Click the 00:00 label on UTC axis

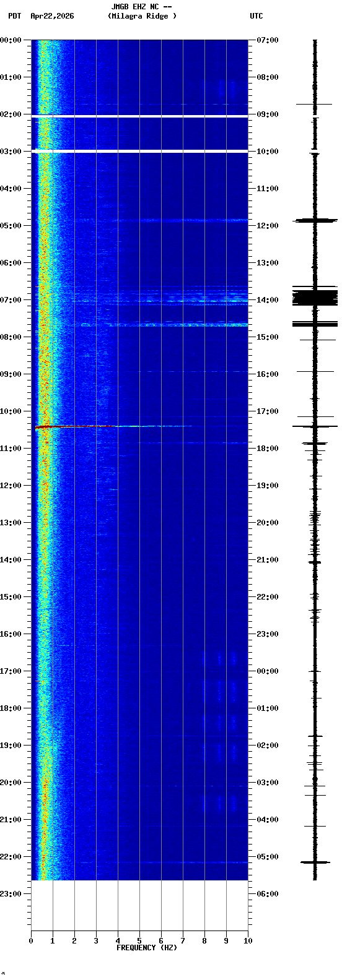pos(268,671)
